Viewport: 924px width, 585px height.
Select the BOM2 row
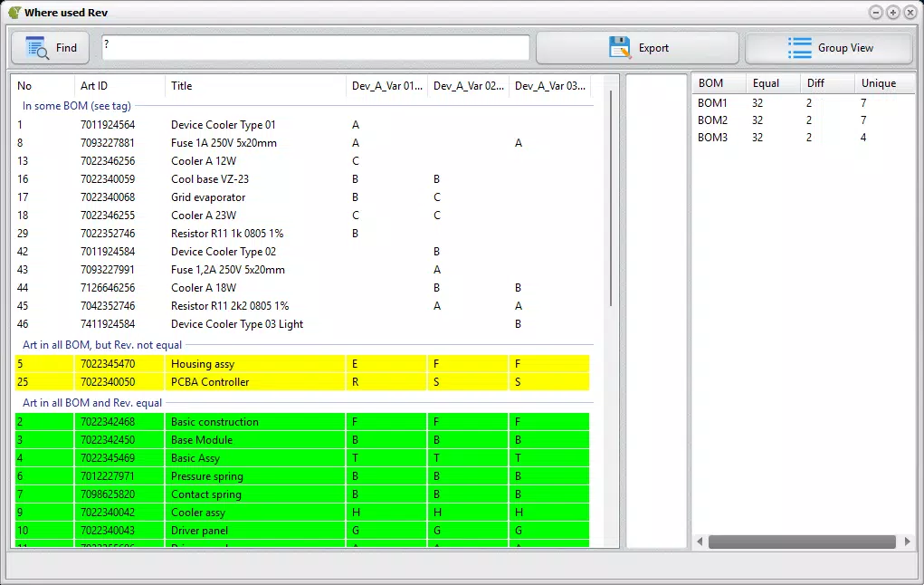[x=804, y=120]
